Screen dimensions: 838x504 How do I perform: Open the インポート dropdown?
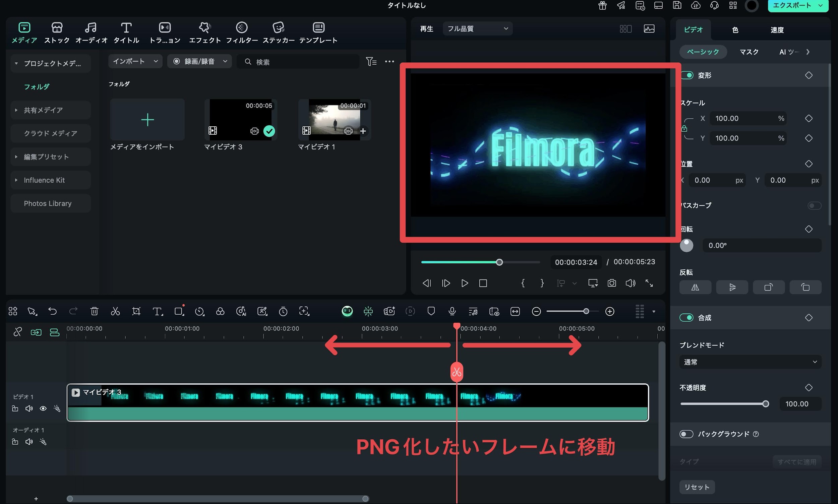click(x=135, y=61)
